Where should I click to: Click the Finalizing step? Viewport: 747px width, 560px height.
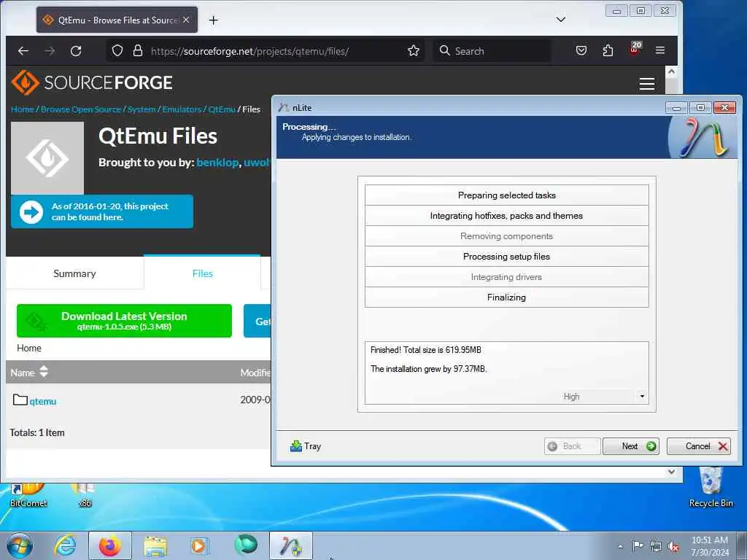(x=506, y=297)
